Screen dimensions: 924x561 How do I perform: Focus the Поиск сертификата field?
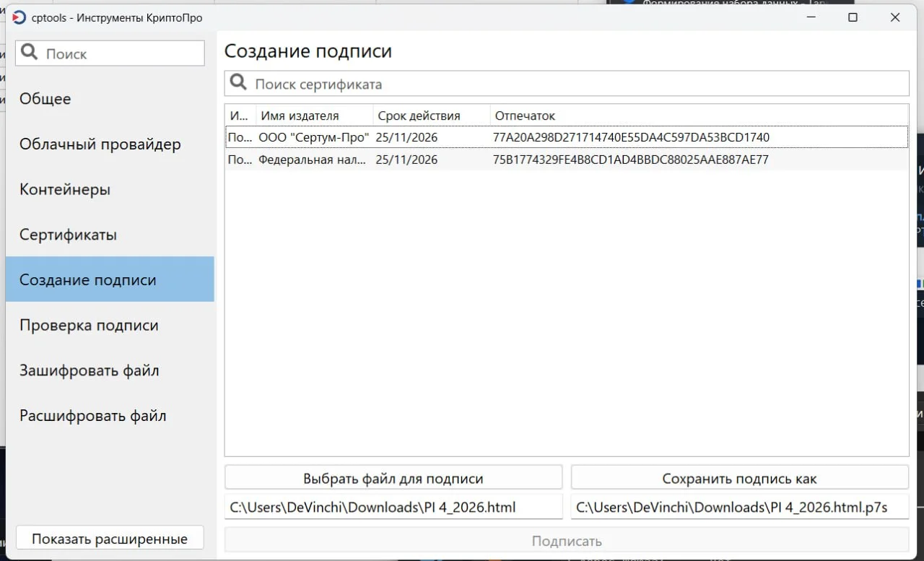click(x=567, y=84)
